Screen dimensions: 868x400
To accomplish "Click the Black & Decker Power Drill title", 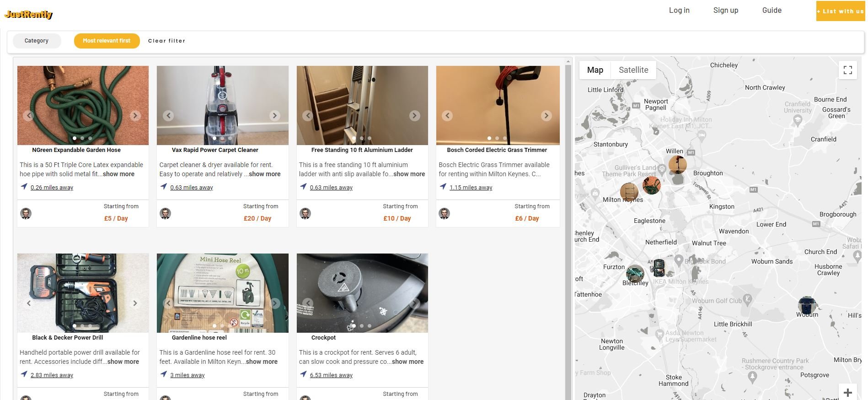I will coord(68,337).
